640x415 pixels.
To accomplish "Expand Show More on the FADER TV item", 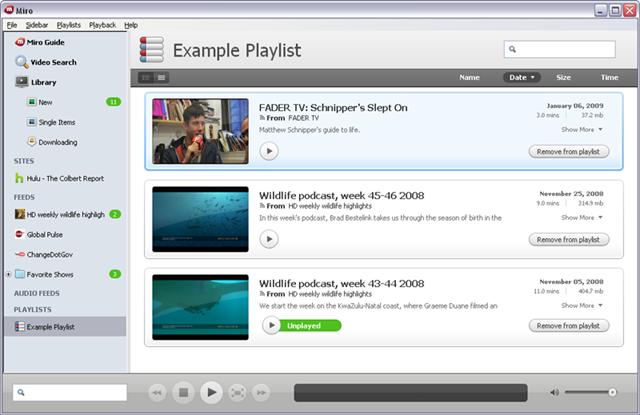I will coord(582,130).
